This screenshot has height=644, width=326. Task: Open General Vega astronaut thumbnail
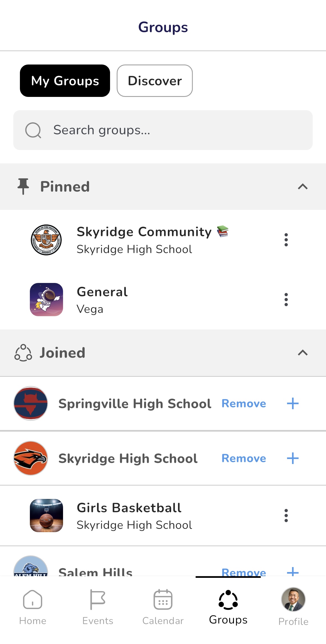pos(46,300)
